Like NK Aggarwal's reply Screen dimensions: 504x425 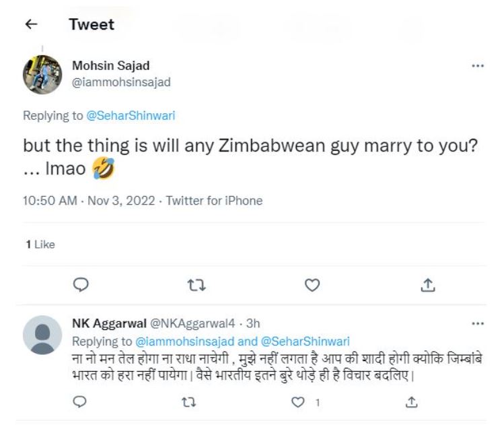(299, 402)
